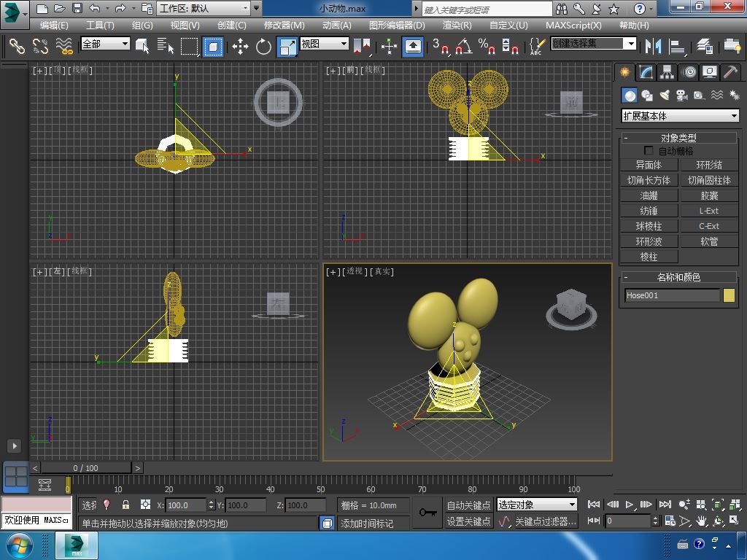Switch to the Create command panel tab
Screen dimensions: 747x560
624,72
